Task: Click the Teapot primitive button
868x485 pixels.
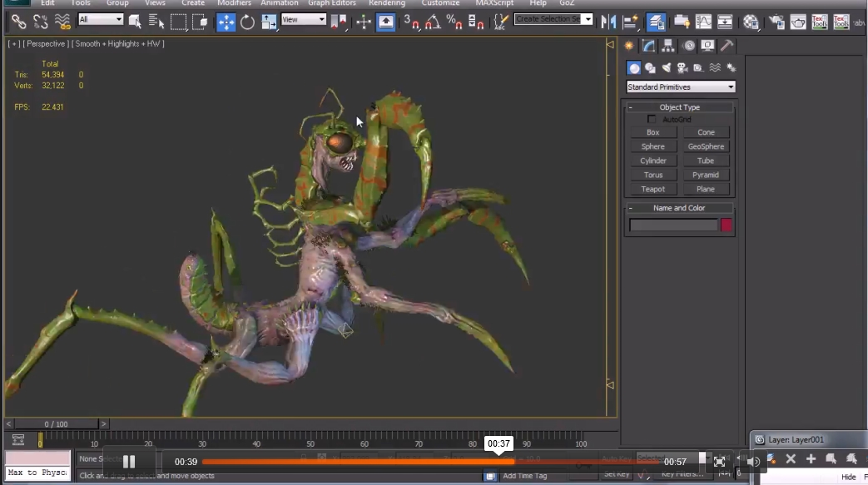Action: click(653, 189)
